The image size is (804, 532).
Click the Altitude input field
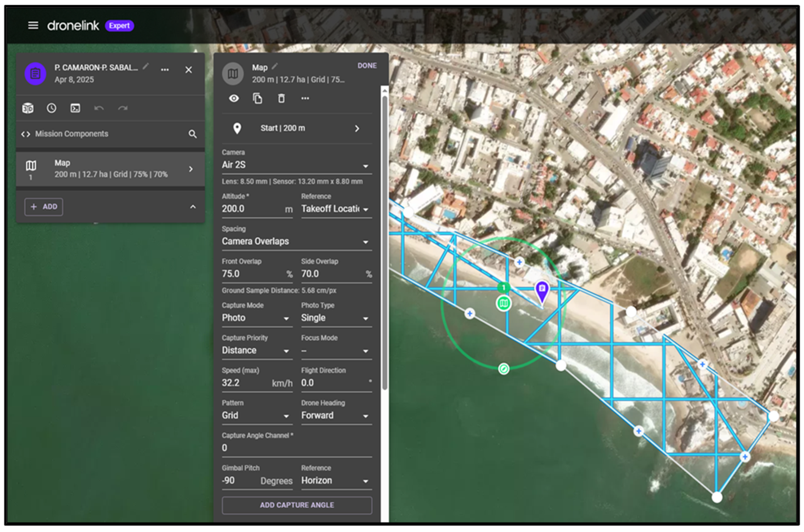coord(251,209)
